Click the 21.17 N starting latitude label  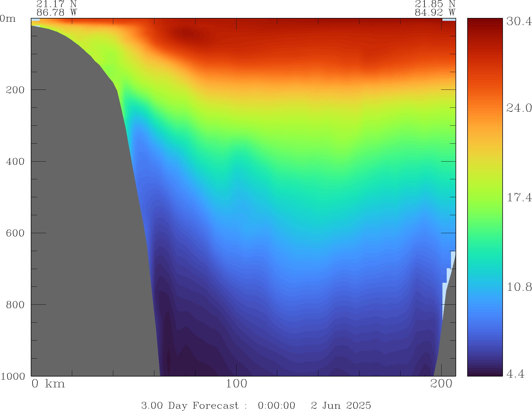[56, 4]
